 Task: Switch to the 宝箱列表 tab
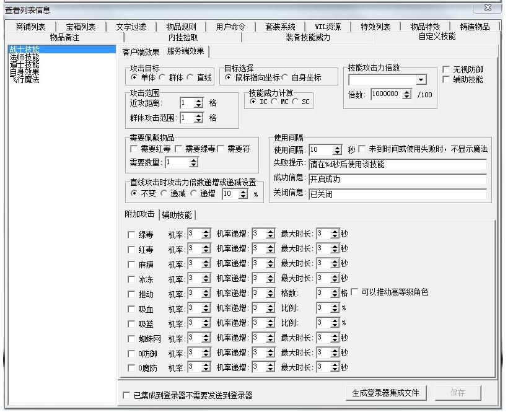[81, 27]
